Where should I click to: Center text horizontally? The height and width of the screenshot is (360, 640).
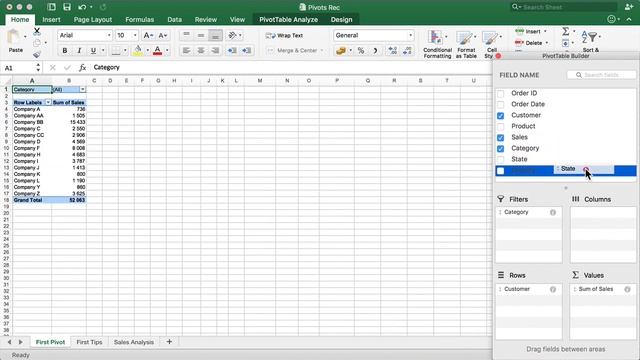coord(201,51)
